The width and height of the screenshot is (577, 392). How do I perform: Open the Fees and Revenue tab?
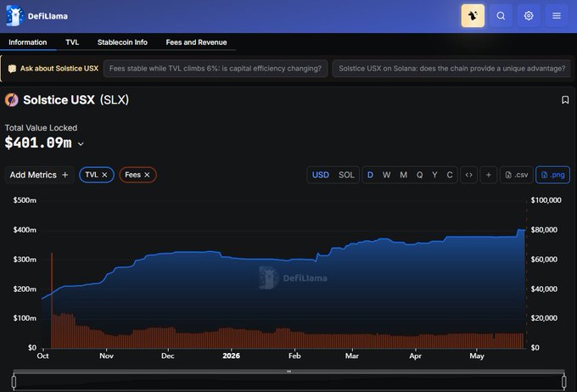[x=196, y=42]
